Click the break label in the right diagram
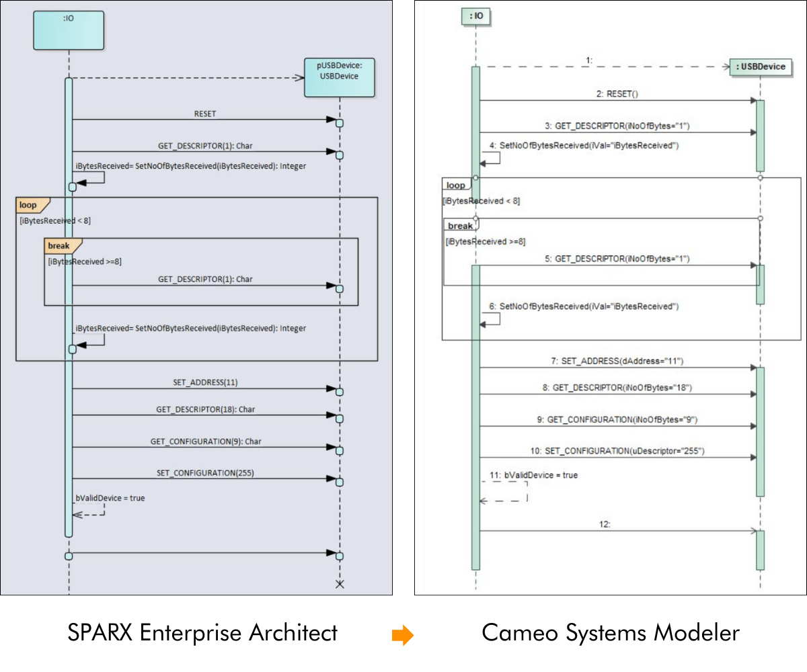The width and height of the screenshot is (807, 672). click(x=459, y=226)
